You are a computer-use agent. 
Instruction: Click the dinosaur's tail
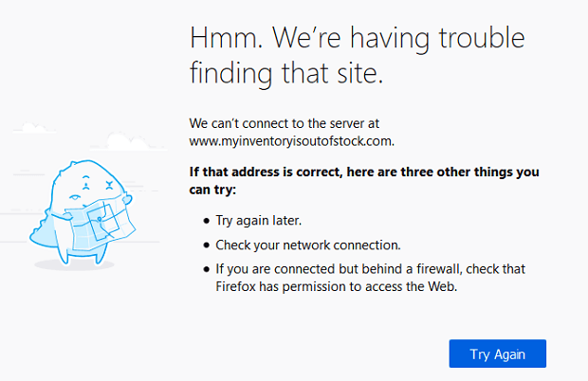pyautogui.click(x=42, y=233)
